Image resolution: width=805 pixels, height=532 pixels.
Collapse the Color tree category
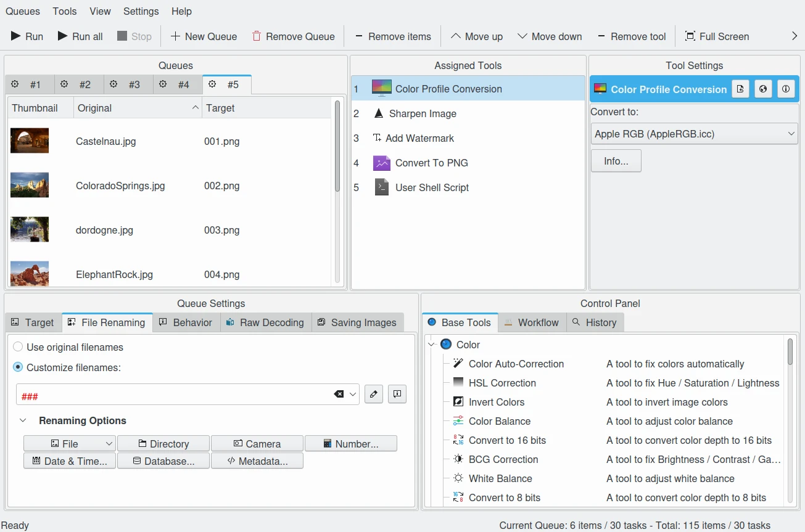(x=431, y=345)
